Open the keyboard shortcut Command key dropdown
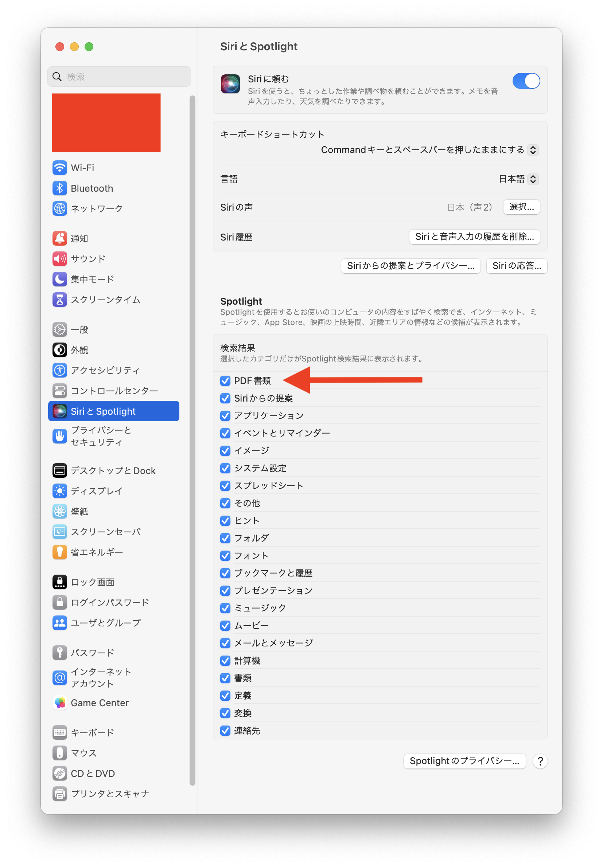603x868 pixels. 430,150
